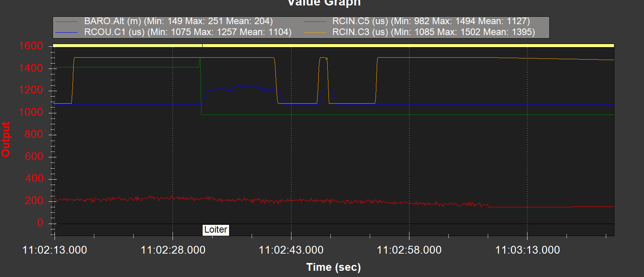The width and height of the screenshot is (644, 277).
Task: Click the 11:02:13.000 time tick label
Action: 55,250
